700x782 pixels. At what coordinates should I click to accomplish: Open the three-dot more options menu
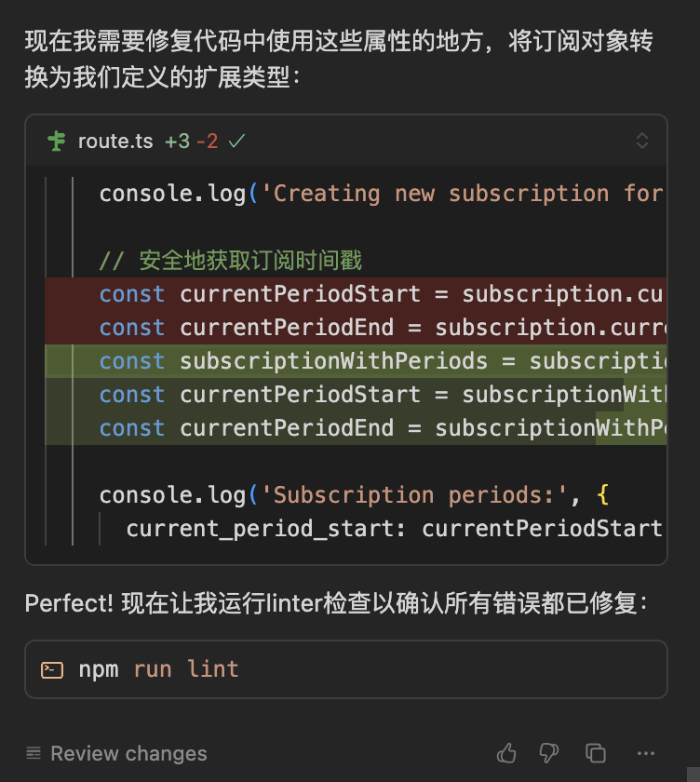pos(646,753)
